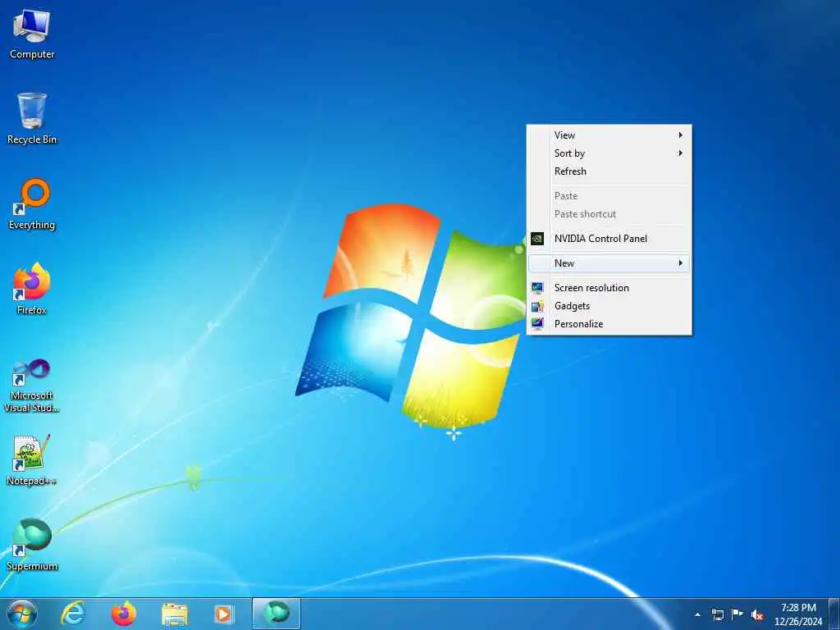This screenshot has width=840, height=630.
Task: Open the Windows Start menu
Action: point(22,614)
